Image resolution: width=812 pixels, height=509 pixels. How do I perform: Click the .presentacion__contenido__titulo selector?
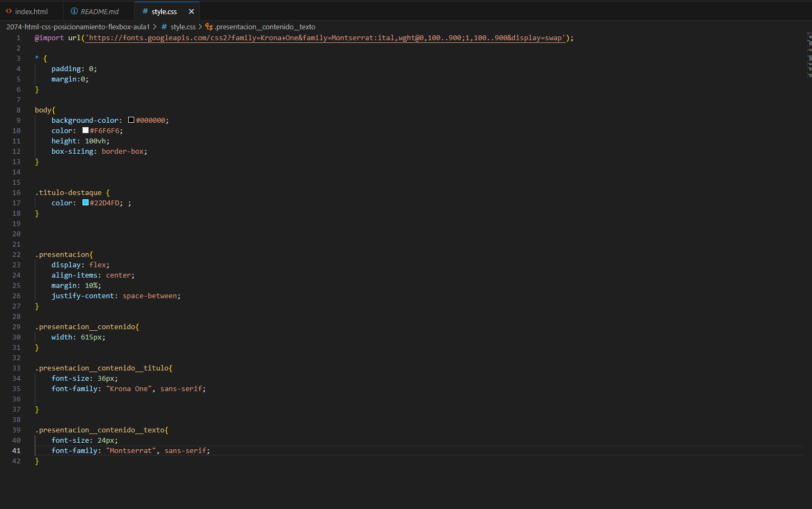click(x=102, y=368)
